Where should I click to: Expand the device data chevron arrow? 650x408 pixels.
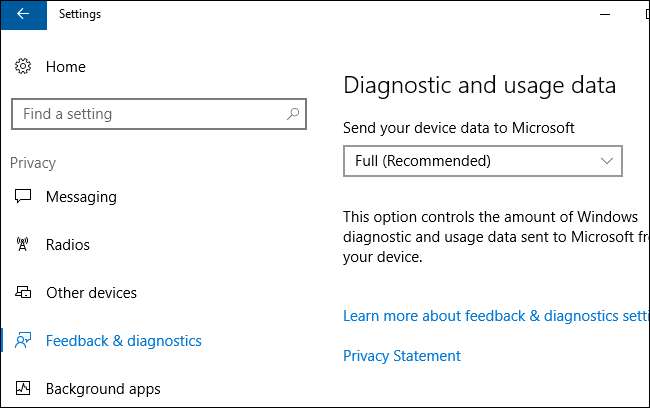(x=606, y=161)
